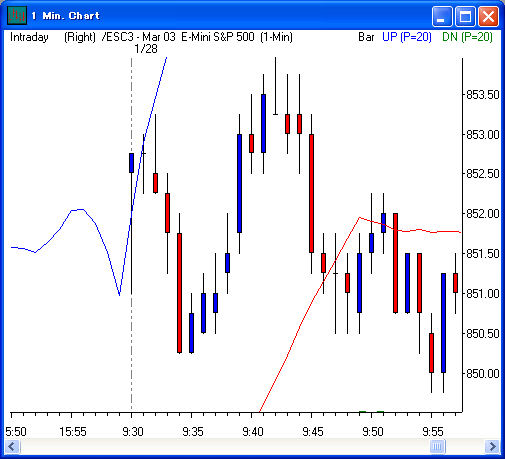Minimize the 1 Min. Chart window
Screen dimensions: 505x459
point(441,16)
